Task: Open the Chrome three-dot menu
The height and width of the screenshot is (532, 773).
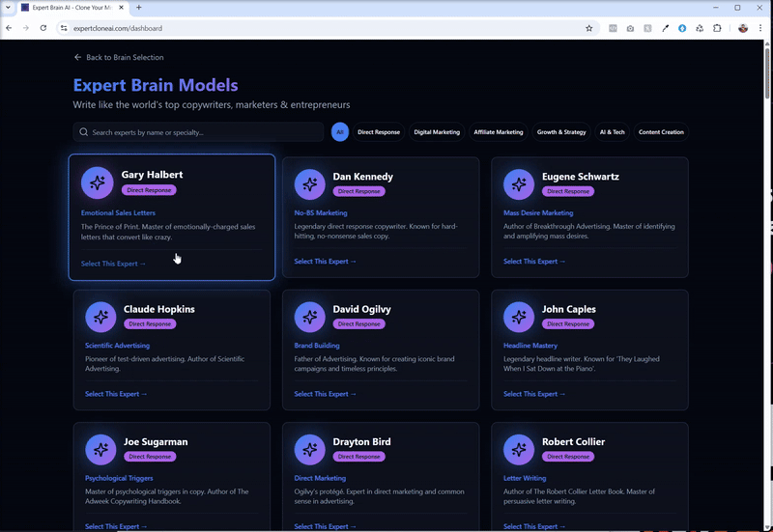Action: (x=761, y=28)
